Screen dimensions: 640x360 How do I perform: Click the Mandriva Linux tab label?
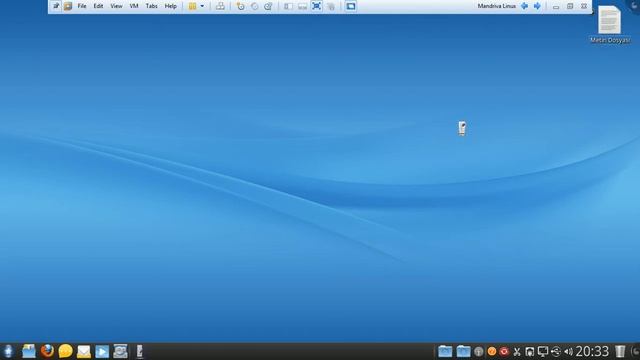pyautogui.click(x=496, y=6)
